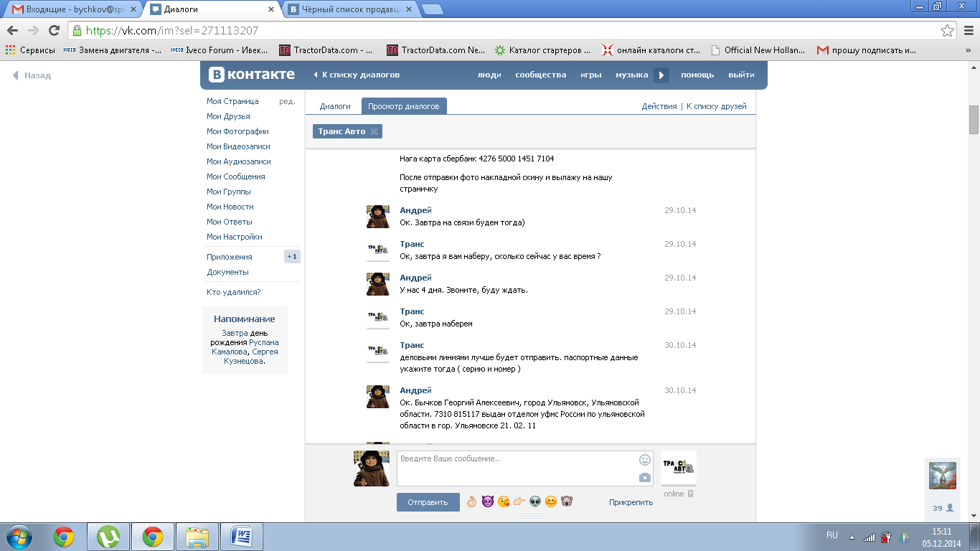
Task: Select the Просмотр диалогов tab
Action: point(404,106)
